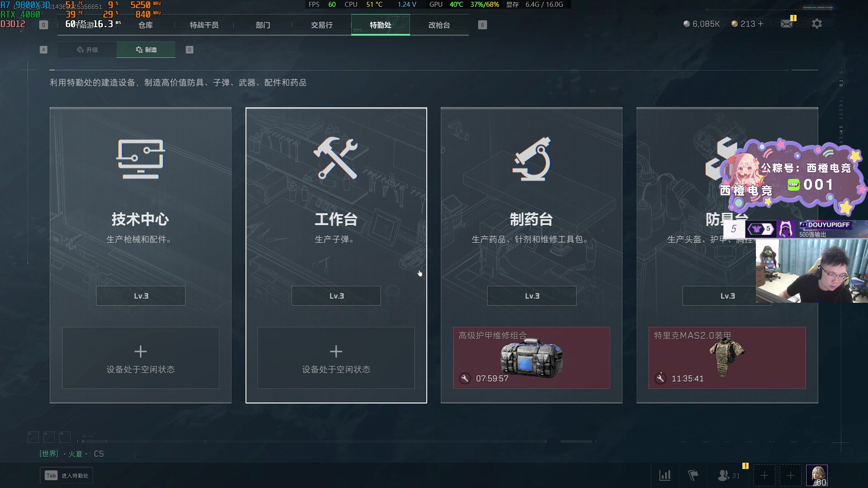Open the statistics bar chart icon

pos(665,475)
